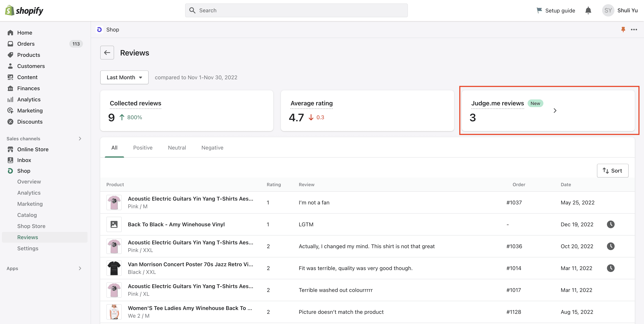Open Shop Settings in sidebar
The height and width of the screenshot is (324, 644).
[28, 248]
